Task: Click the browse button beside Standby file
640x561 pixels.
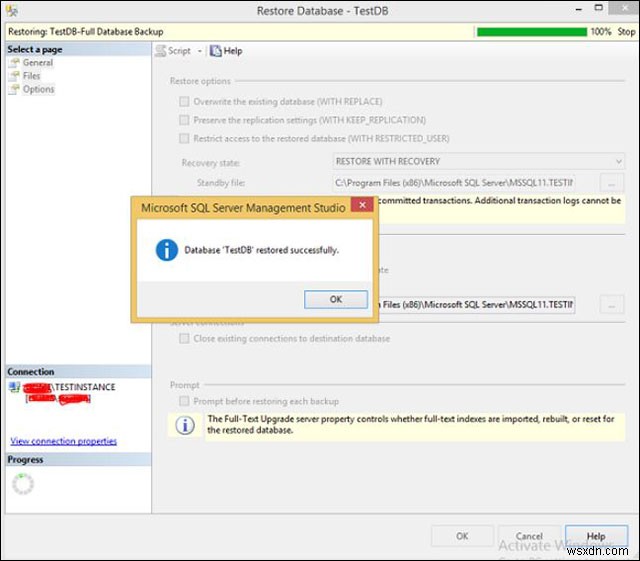Action: click(611, 183)
